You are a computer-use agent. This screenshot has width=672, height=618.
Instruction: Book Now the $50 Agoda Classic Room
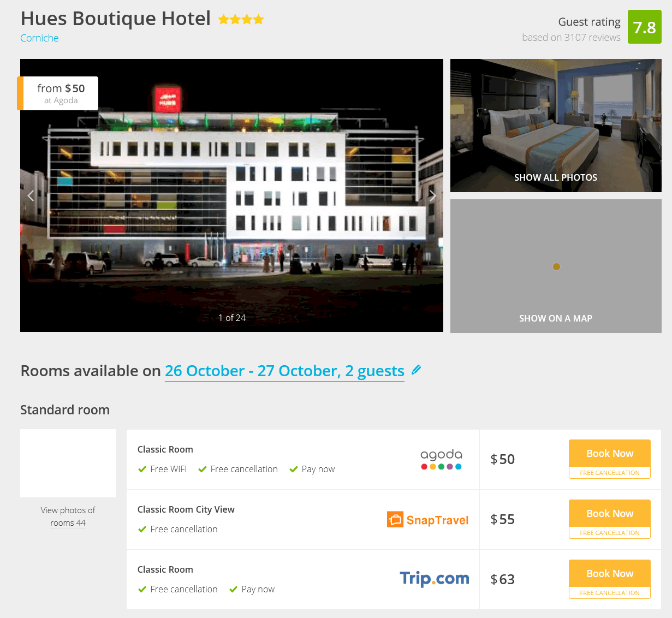pos(610,454)
